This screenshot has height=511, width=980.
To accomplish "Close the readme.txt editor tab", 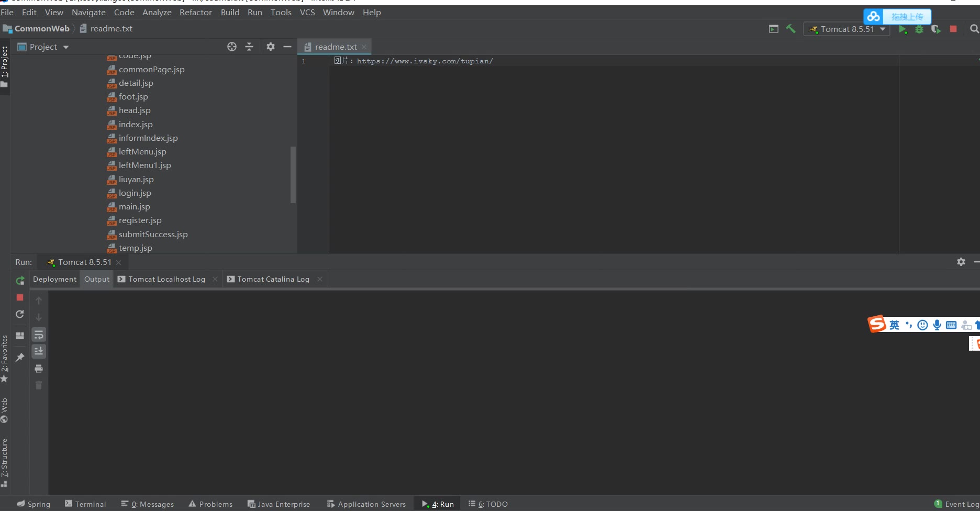I will point(364,47).
